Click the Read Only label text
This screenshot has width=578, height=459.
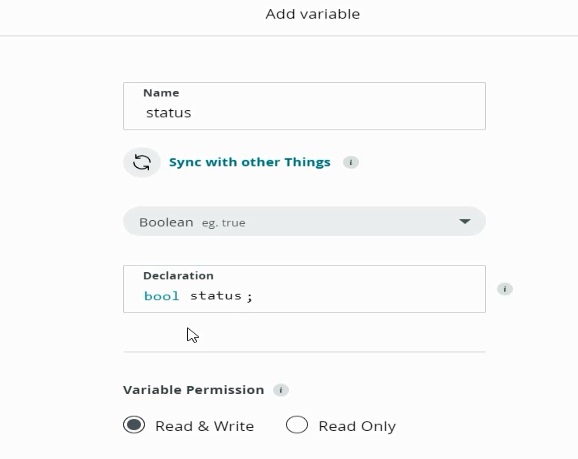[357, 426]
